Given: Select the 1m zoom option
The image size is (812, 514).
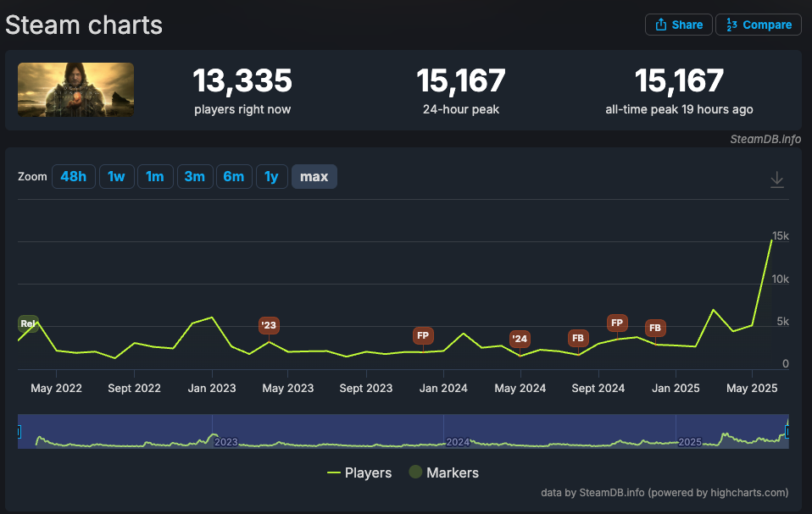Looking at the screenshot, I should coord(155,176).
